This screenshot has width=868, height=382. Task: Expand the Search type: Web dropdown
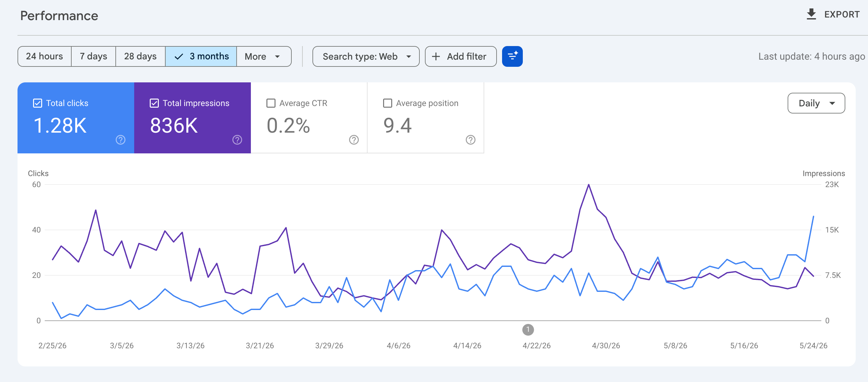coord(366,56)
